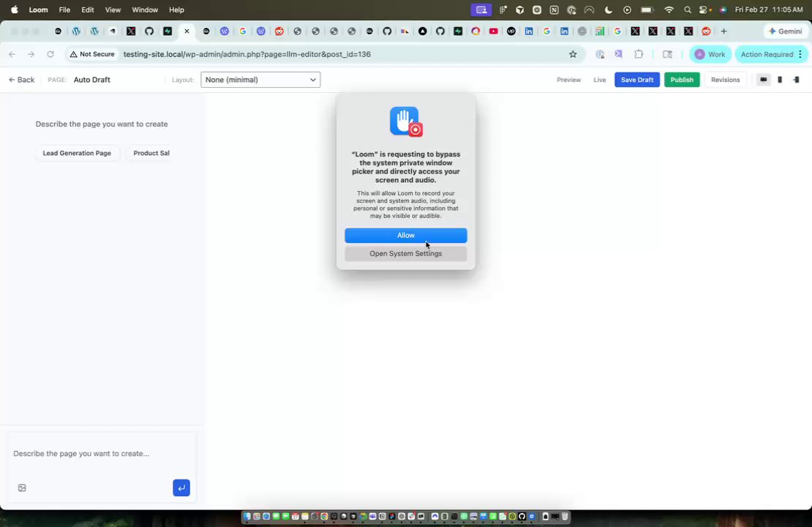Open the browser Extensions puzzle icon
Image resolution: width=812 pixels, height=527 pixels.
(639, 54)
